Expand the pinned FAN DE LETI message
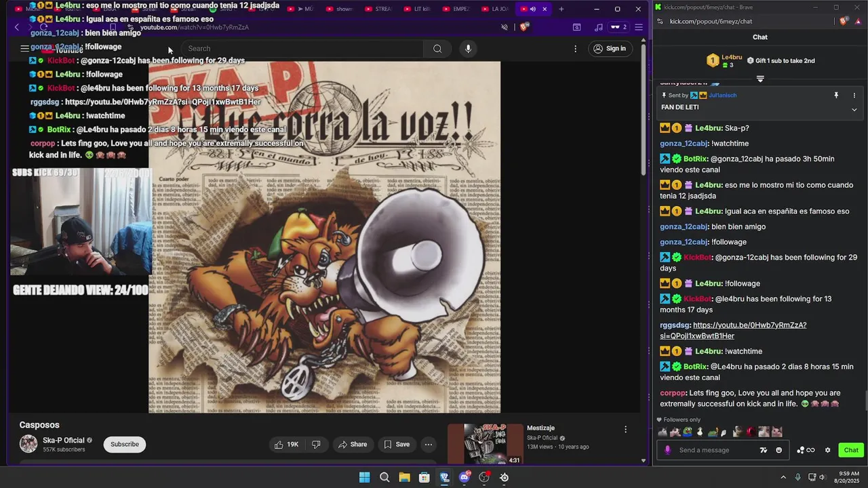Screen dimensions: 868x488 (854, 109)
